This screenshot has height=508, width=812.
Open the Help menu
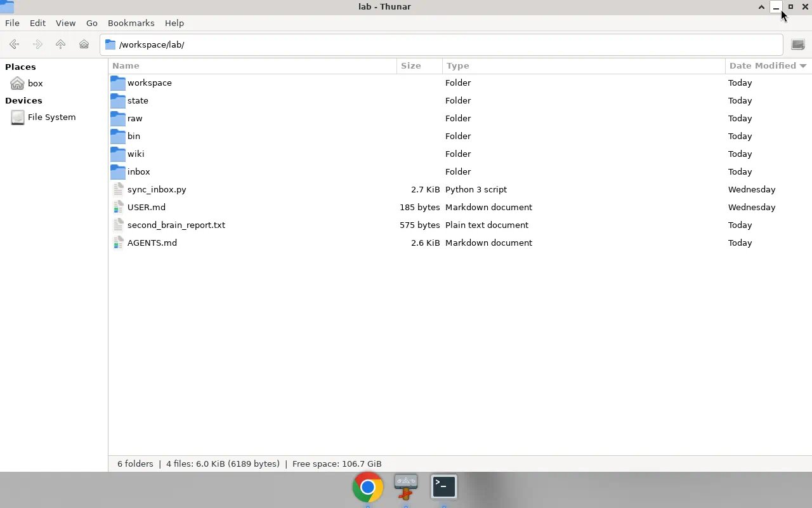tap(174, 23)
